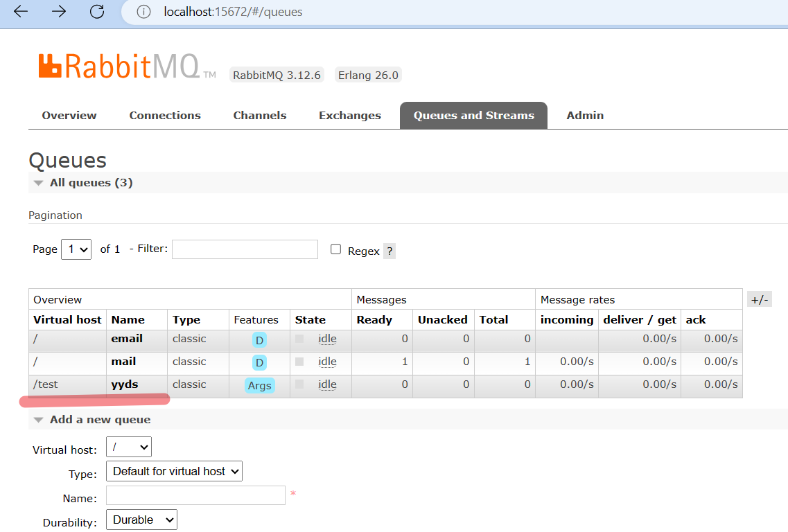Click state indicator square for yyds queue
788x532 pixels.
299,384
